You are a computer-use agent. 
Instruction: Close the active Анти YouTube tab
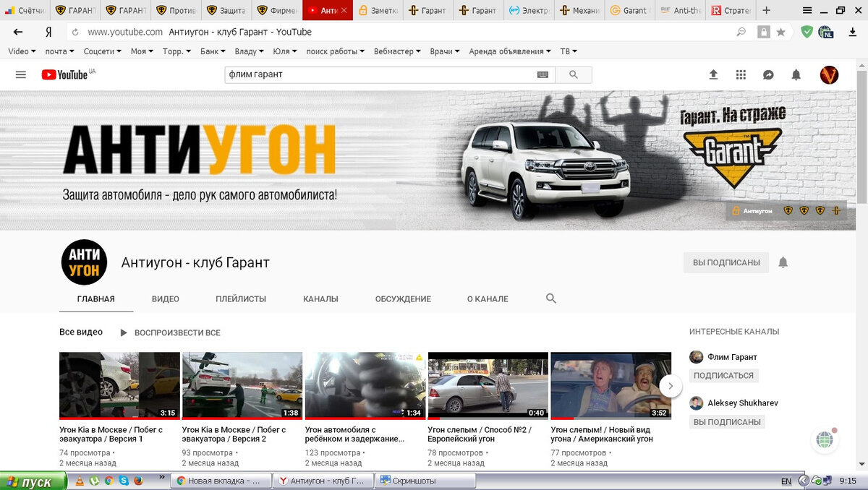tap(344, 10)
